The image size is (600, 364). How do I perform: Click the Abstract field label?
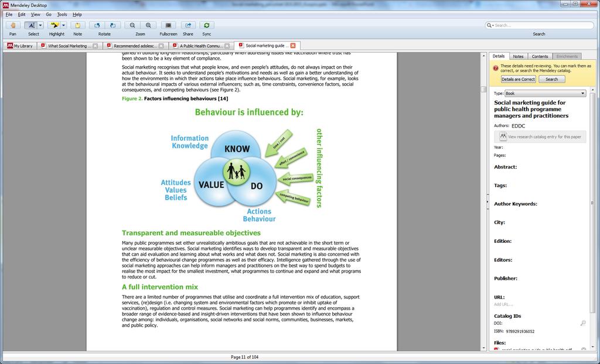(x=505, y=167)
